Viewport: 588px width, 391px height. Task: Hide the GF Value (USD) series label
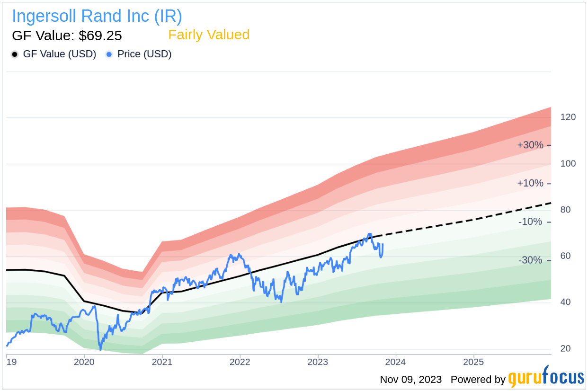pos(60,54)
